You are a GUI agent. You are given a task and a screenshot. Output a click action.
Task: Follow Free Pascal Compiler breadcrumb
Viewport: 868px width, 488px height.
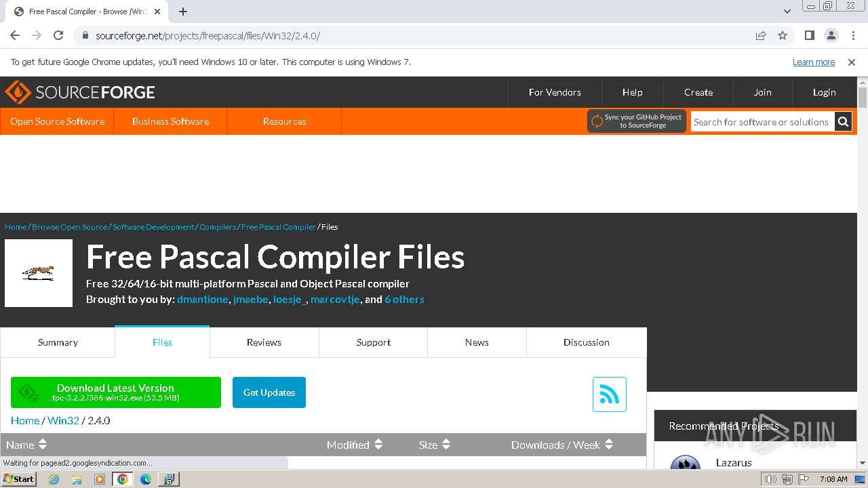(x=279, y=227)
